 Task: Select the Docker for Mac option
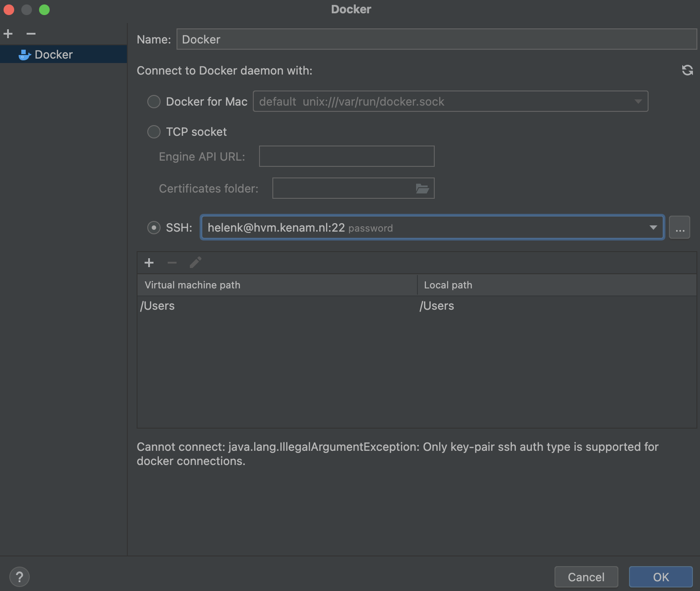[x=153, y=102]
